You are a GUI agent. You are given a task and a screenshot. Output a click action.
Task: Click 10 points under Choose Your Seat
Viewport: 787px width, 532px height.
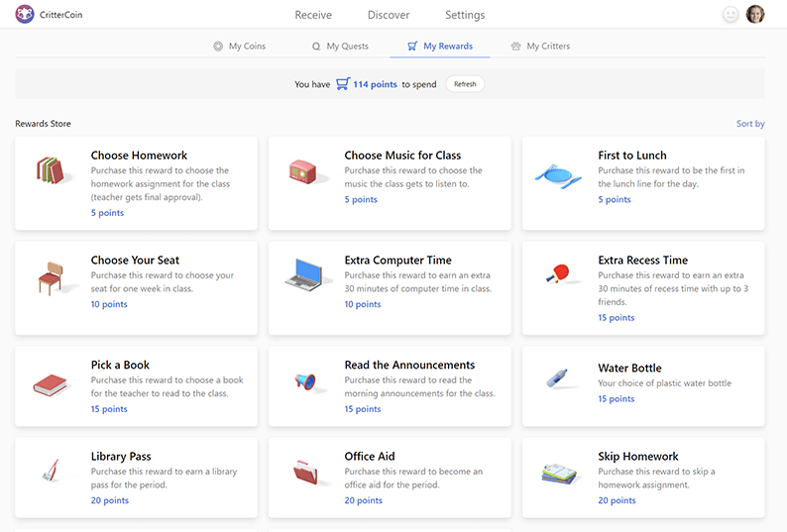[x=109, y=304]
